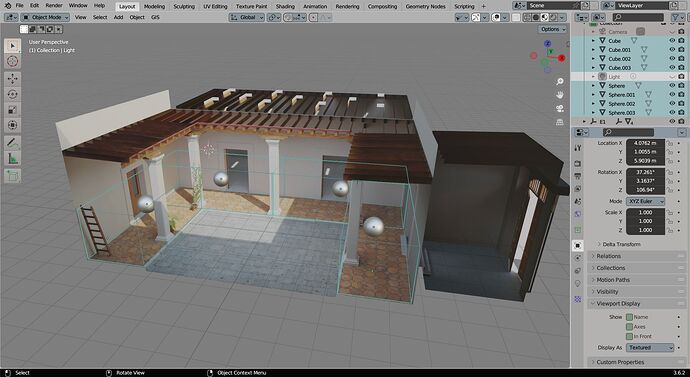Open the Display As Textured dropdown
690x377 pixels.
[650, 348]
